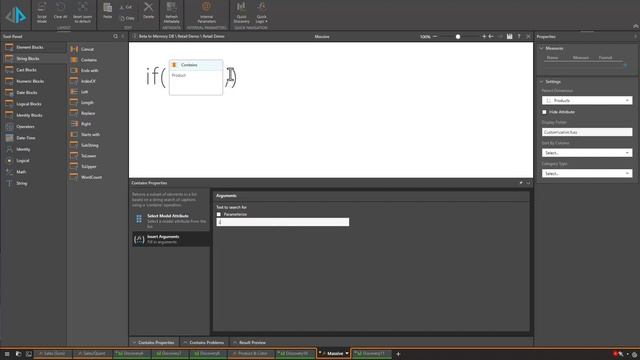The image size is (640, 360).
Task: Click the search icon in Tool Panel
Action: (116, 36)
